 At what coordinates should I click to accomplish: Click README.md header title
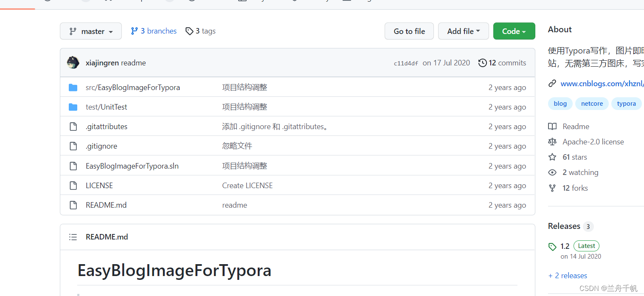107,237
